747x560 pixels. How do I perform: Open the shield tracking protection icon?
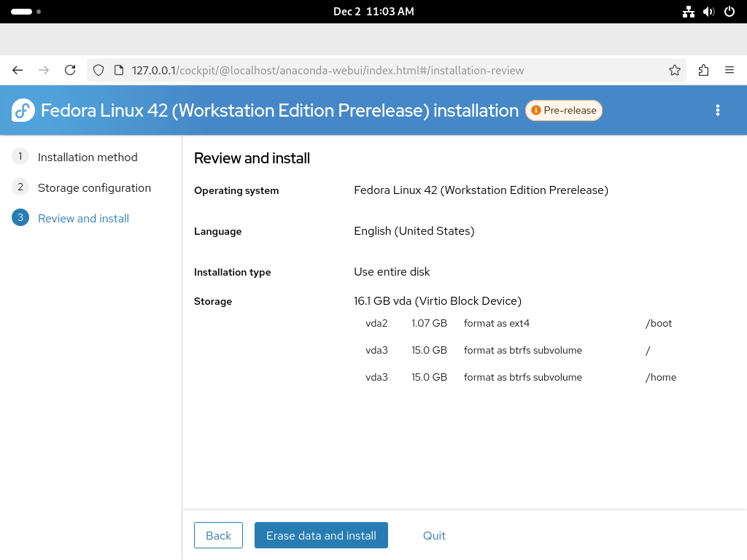(x=98, y=71)
